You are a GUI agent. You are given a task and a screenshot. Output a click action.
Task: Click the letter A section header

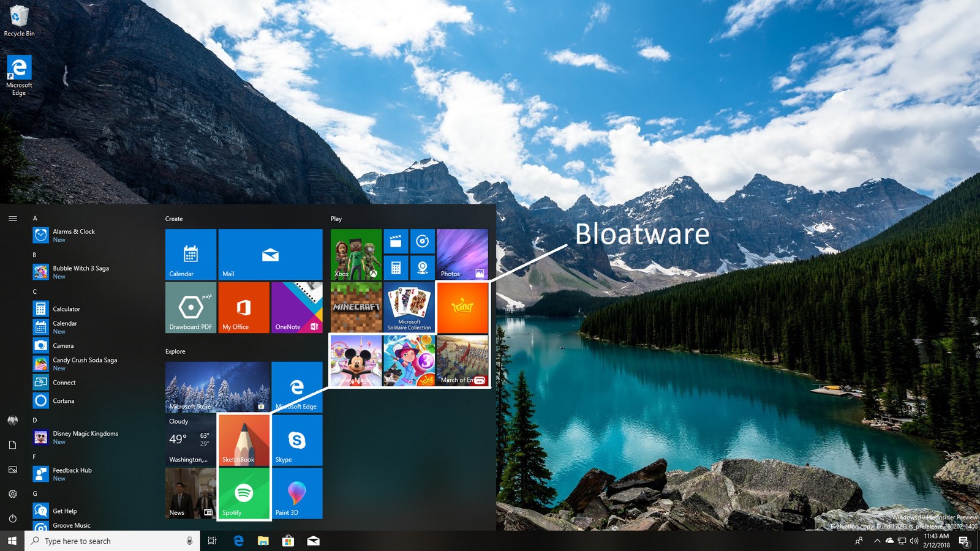pyautogui.click(x=35, y=219)
